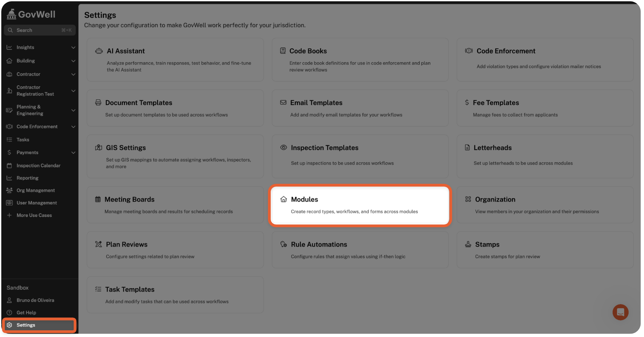Click the Fee Templates dollar icon

coord(467,102)
